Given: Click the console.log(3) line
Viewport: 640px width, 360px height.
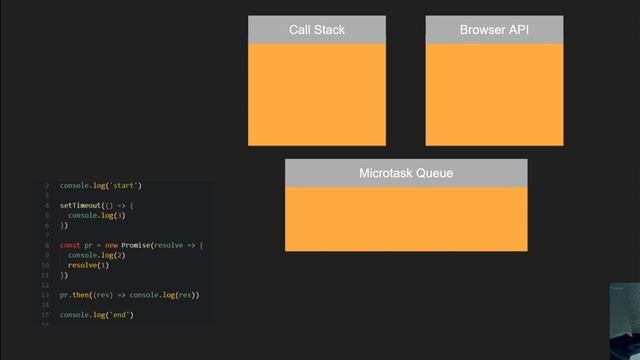Looking at the screenshot, I should (97, 216).
